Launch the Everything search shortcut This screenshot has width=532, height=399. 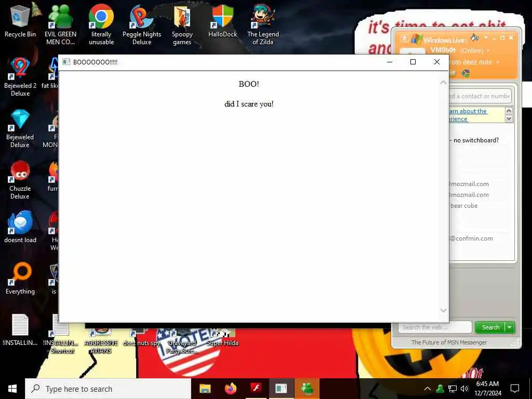(x=20, y=278)
